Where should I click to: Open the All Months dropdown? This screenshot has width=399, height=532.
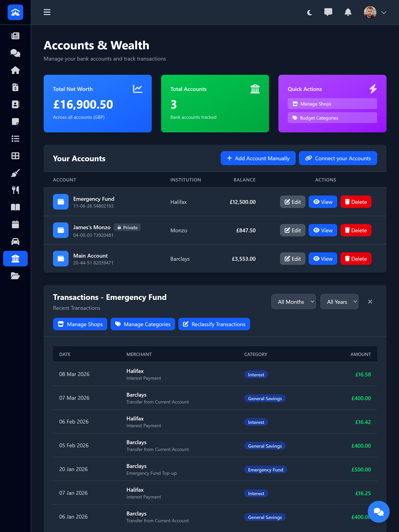[x=293, y=301]
